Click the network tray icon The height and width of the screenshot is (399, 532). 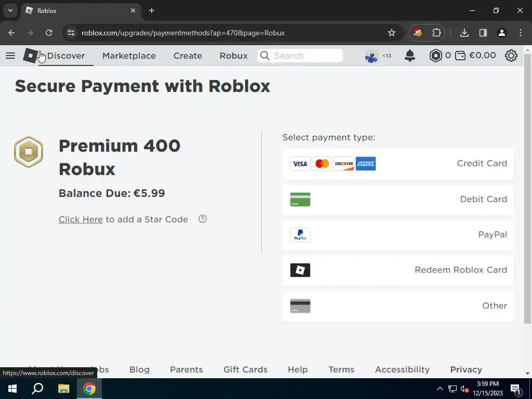(x=453, y=389)
